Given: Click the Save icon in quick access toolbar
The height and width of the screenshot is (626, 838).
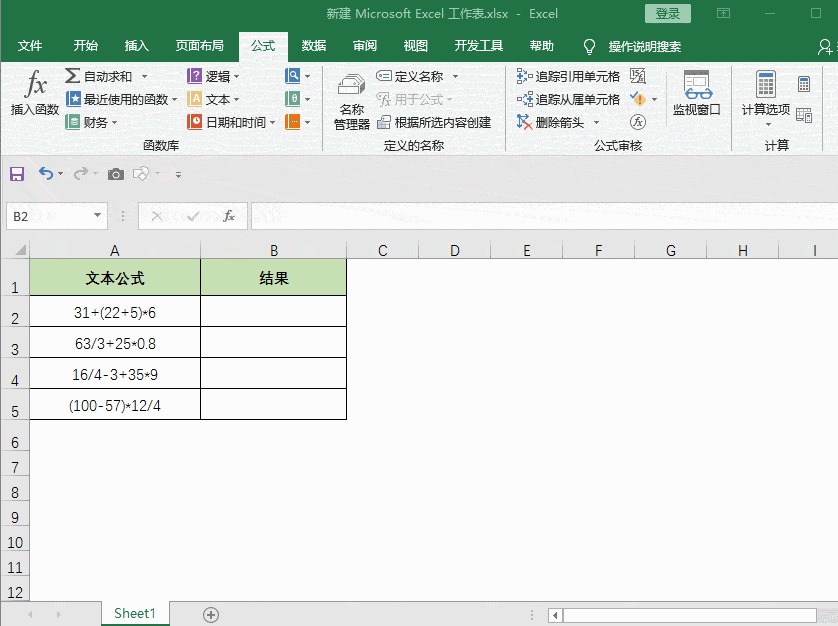Looking at the screenshot, I should pyautogui.click(x=17, y=174).
